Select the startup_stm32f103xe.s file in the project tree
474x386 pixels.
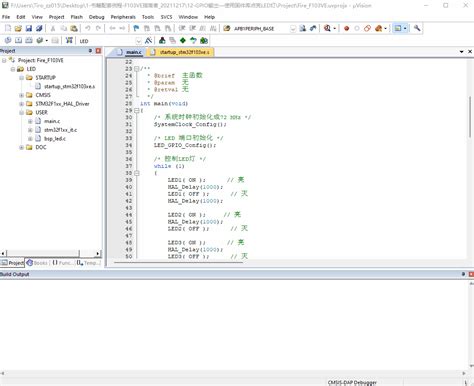[x=69, y=86]
